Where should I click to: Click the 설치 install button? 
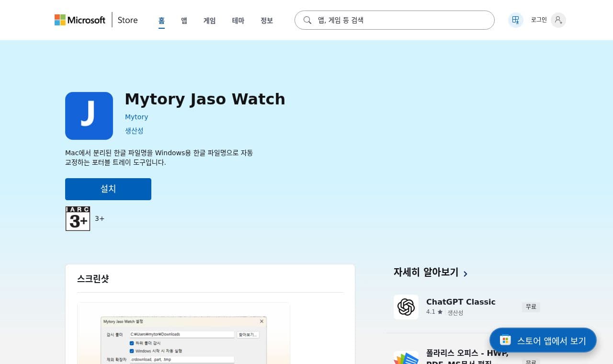pos(108,189)
